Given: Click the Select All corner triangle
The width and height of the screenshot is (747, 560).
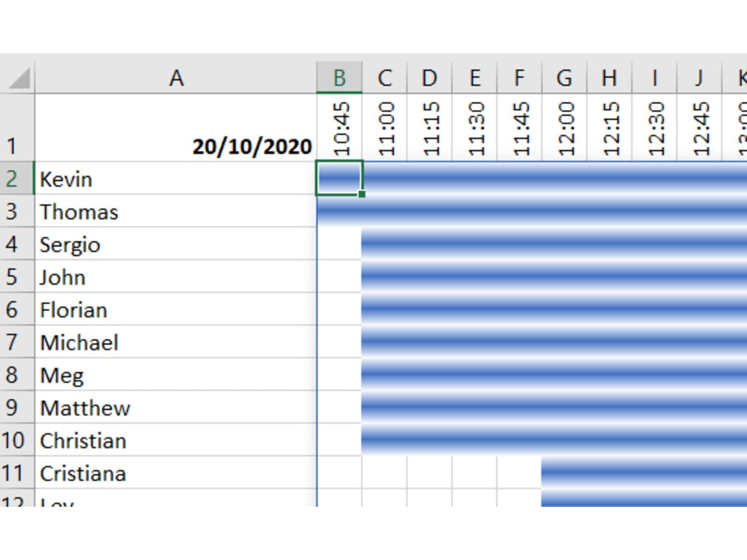Looking at the screenshot, I should coord(20,78).
